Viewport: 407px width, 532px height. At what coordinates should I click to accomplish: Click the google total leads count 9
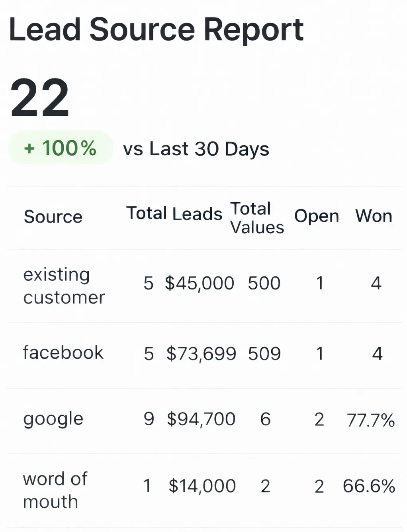(149, 419)
